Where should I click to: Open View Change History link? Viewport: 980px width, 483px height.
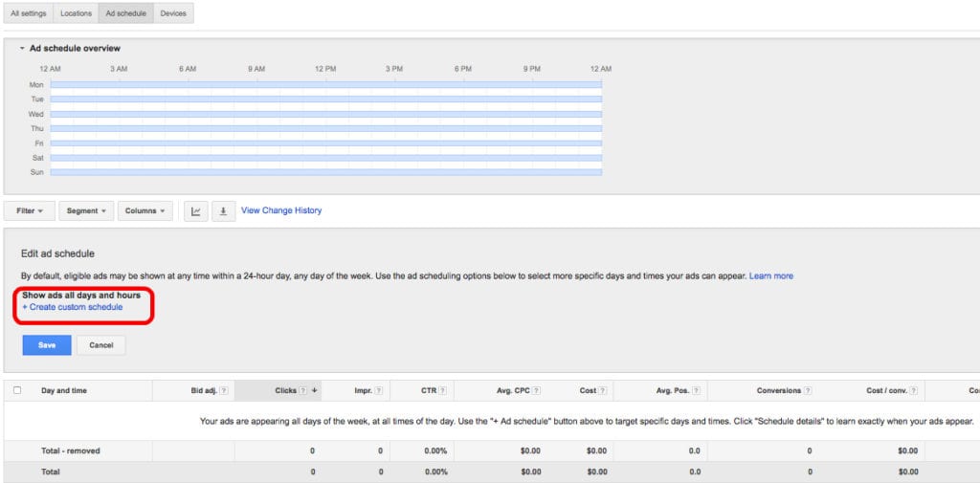point(281,210)
